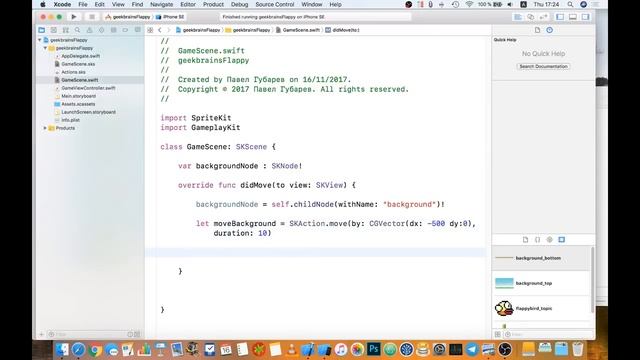The image size is (640, 360).
Task: Open the Editor menu
Action: (x=188, y=4)
